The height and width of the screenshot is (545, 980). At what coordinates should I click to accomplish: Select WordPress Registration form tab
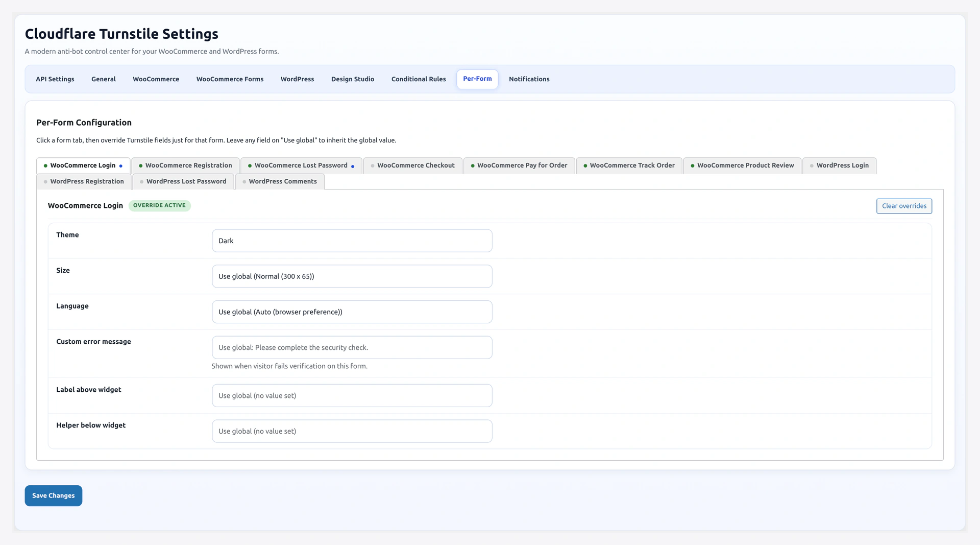point(84,181)
